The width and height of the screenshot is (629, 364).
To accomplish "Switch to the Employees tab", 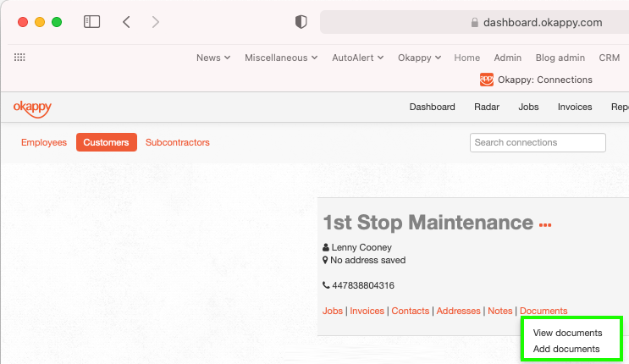I will [44, 142].
